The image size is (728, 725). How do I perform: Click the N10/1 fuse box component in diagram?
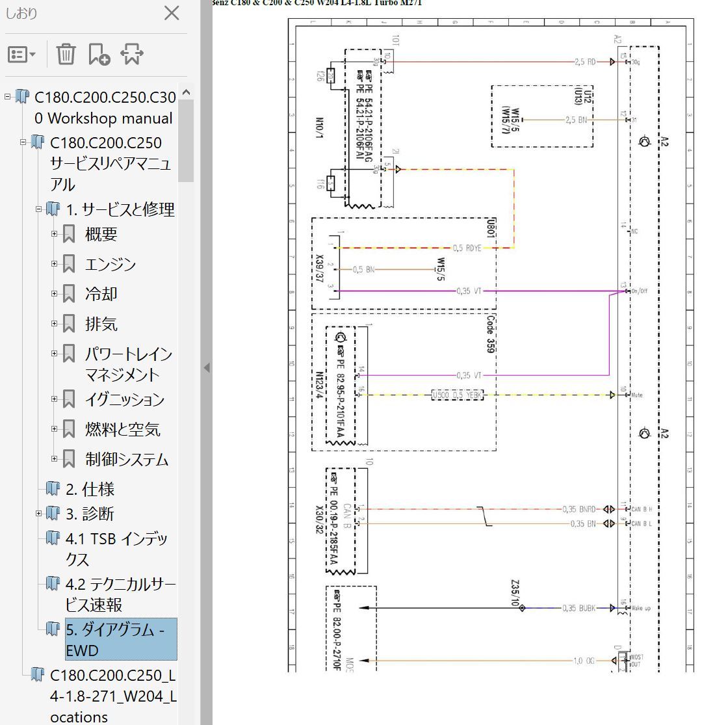319,127
